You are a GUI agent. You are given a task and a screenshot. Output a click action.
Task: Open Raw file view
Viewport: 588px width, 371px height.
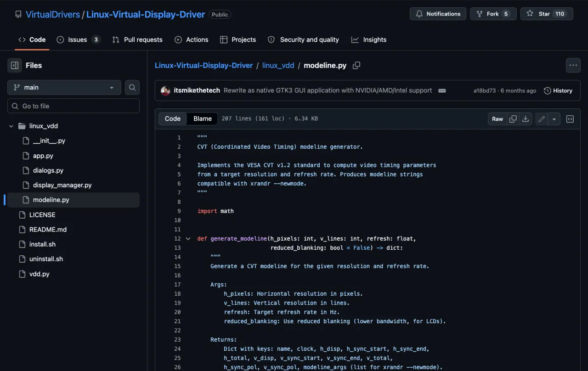pos(498,119)
